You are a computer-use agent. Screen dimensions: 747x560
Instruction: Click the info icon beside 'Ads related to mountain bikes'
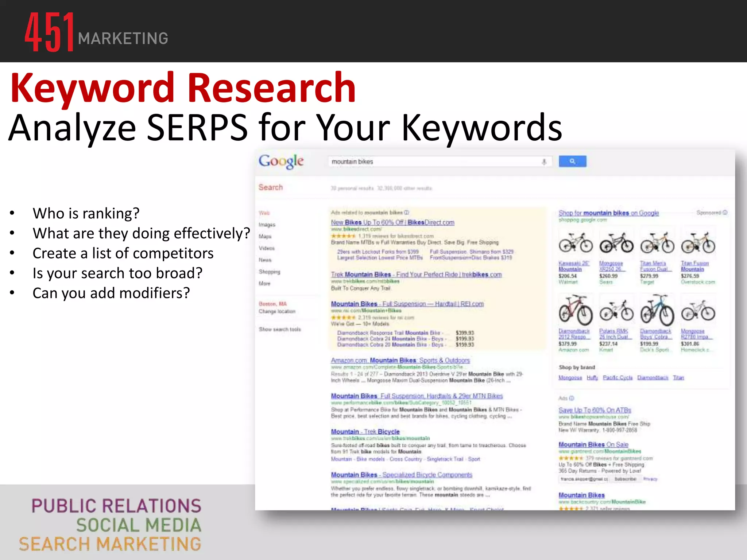point(406,212)
